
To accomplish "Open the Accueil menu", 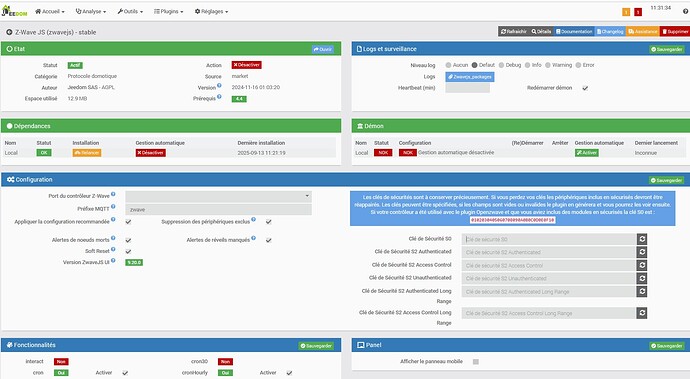I will (50, 11).
